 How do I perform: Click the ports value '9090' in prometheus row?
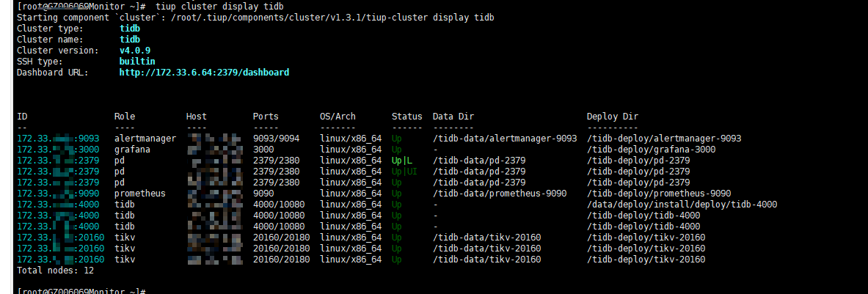263,194
